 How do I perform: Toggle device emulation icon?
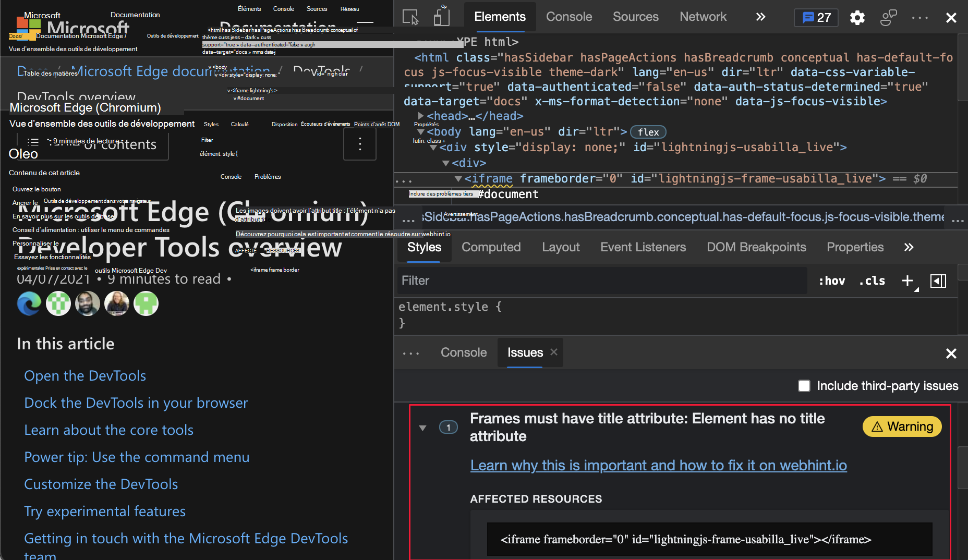441,17
